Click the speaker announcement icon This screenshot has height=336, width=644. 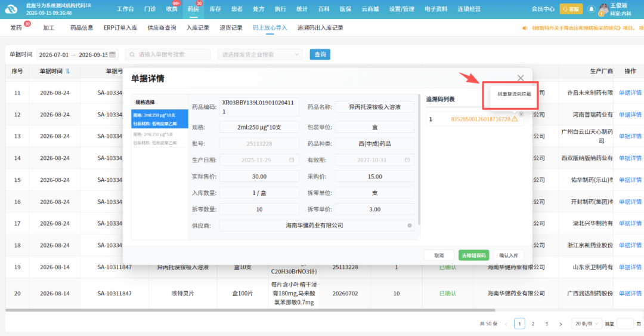525,28
